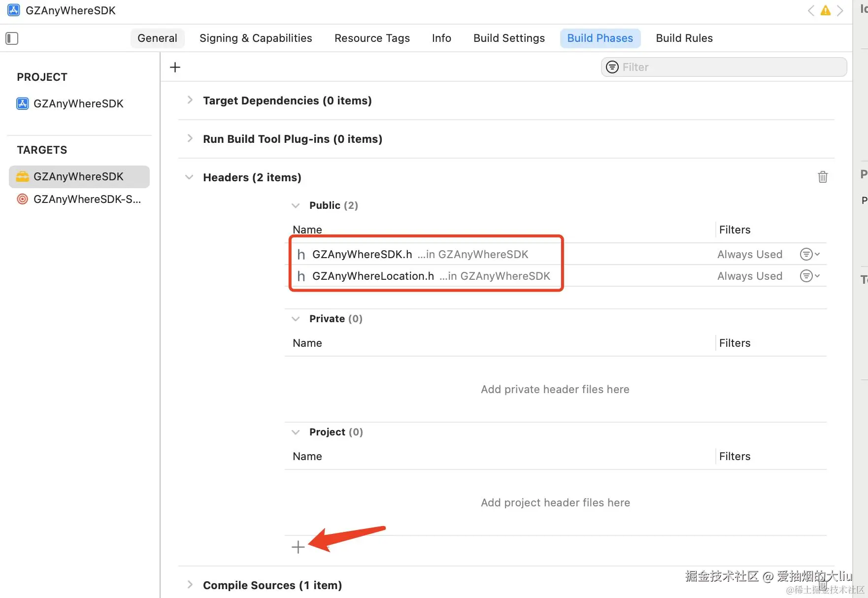Go to previous issue with left chevron

tap(811, 10)
